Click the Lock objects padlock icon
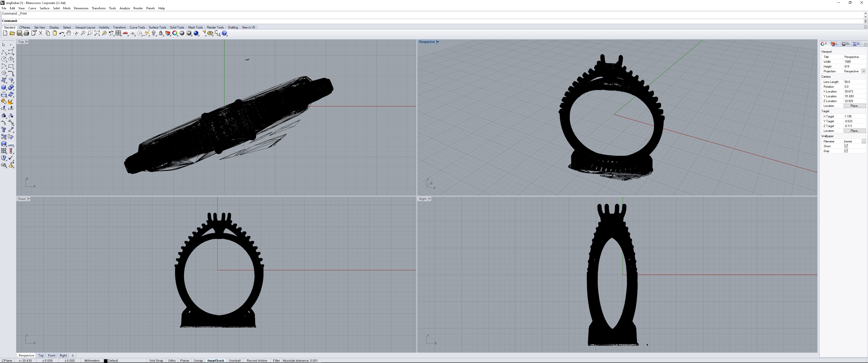Image resolution: width=868 pixels, height=363 pixels. pyautogui.click(x=161, y=33)
